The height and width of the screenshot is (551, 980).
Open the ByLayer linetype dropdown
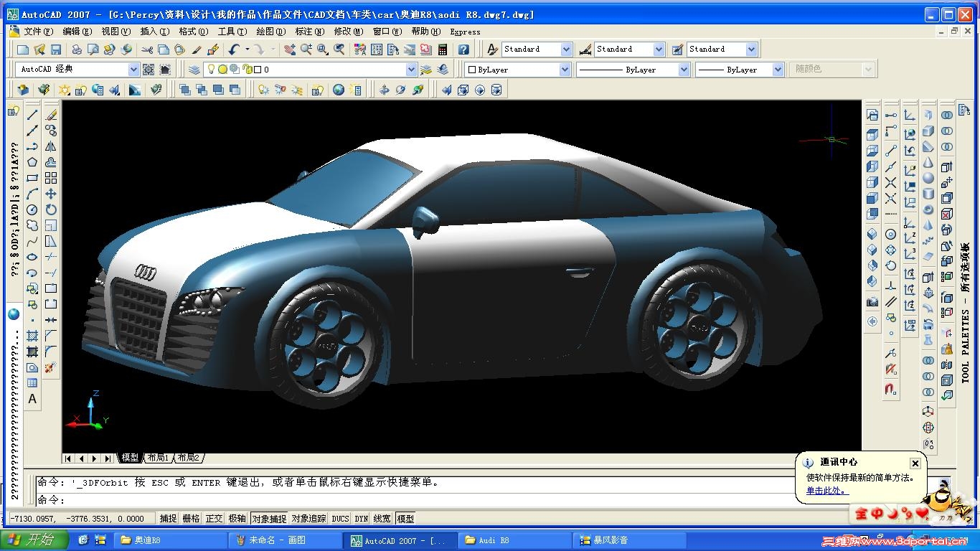(x=684, y=70)
